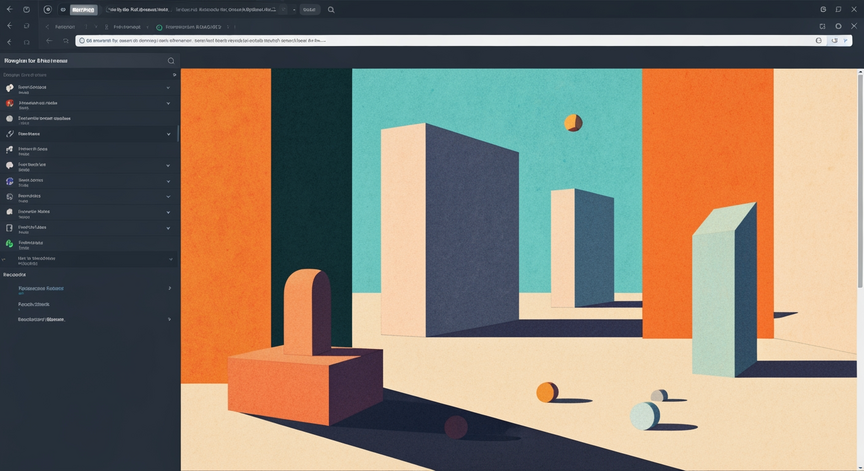This screenshot has height=471, width=864.
Task: Click the music note icon in sidebar list
Action: coord(9,149)
